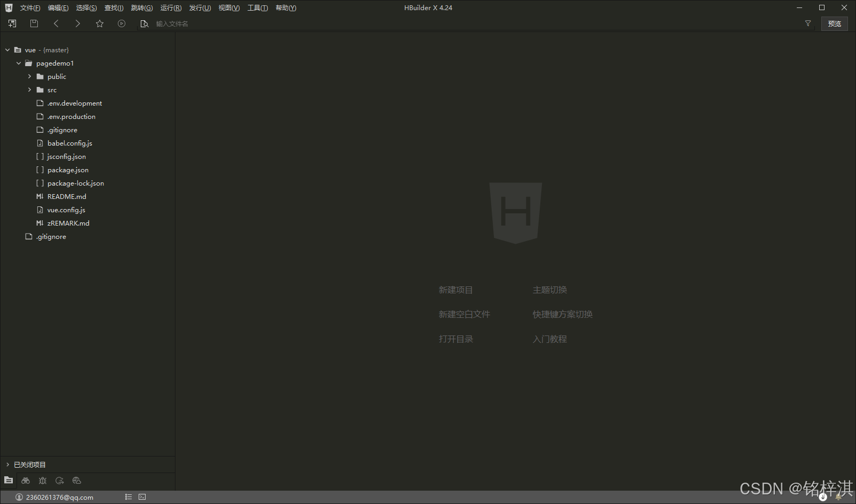This screenshot has width=856, height=504.
Task: Open the 运行(R) menu
Action: pos(171,8)
